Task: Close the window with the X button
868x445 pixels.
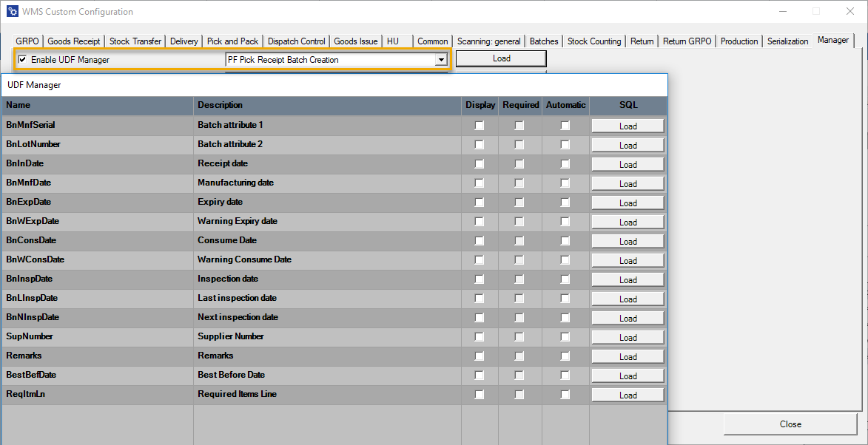Action: (850, 12)
